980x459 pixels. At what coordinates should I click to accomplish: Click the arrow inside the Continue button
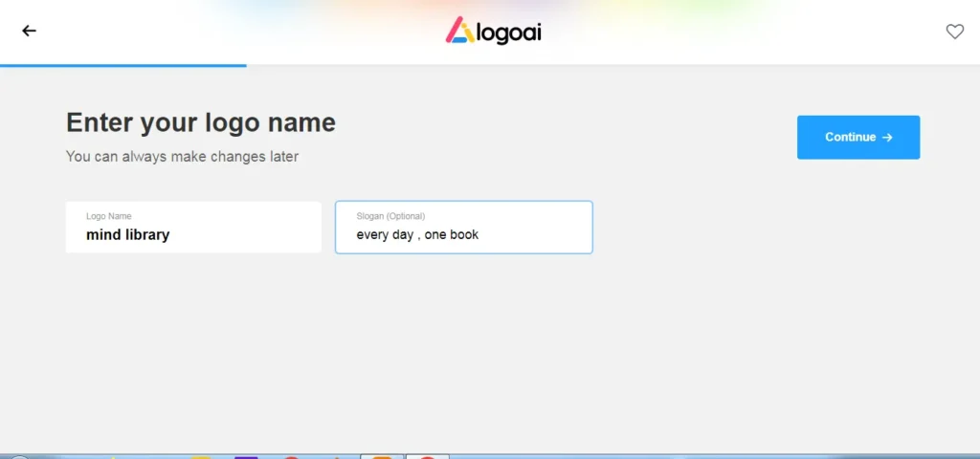tap(887, 138)
